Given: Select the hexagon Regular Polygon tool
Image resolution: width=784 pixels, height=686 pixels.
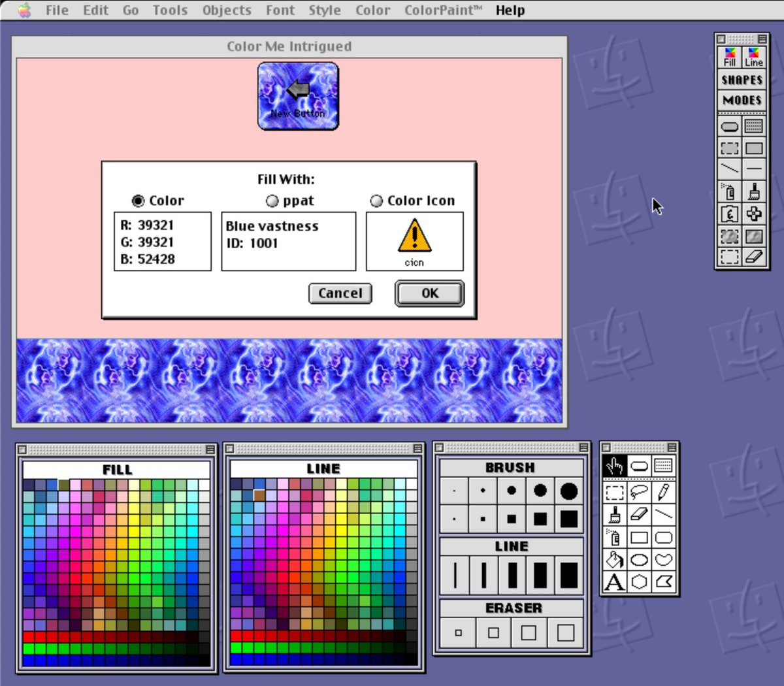Looking at the screenshot, I should pos(639,581).
